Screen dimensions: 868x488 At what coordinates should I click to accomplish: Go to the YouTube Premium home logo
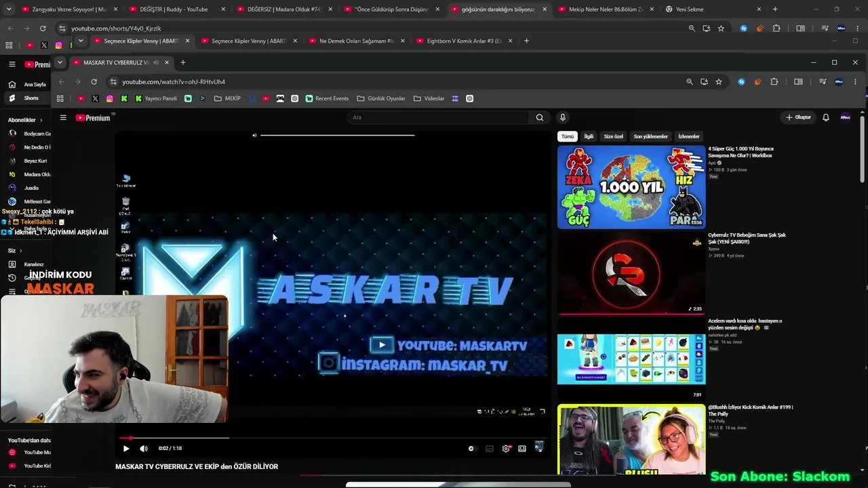point(93,118)
